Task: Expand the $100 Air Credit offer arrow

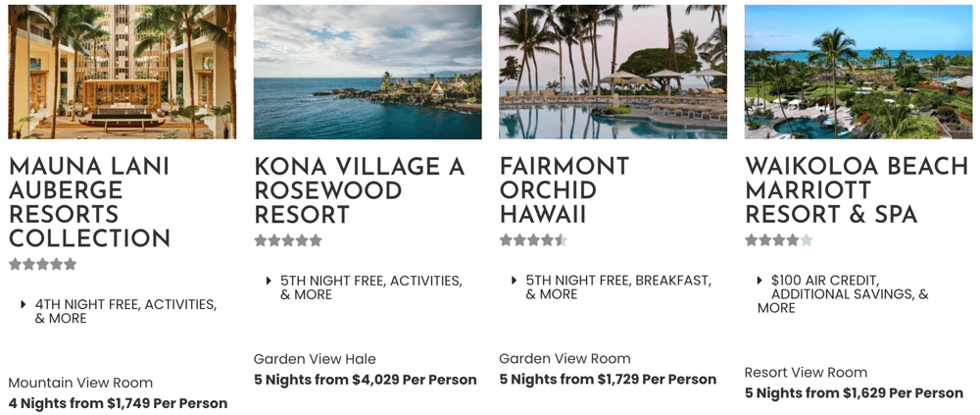Action: pos(760,281)
